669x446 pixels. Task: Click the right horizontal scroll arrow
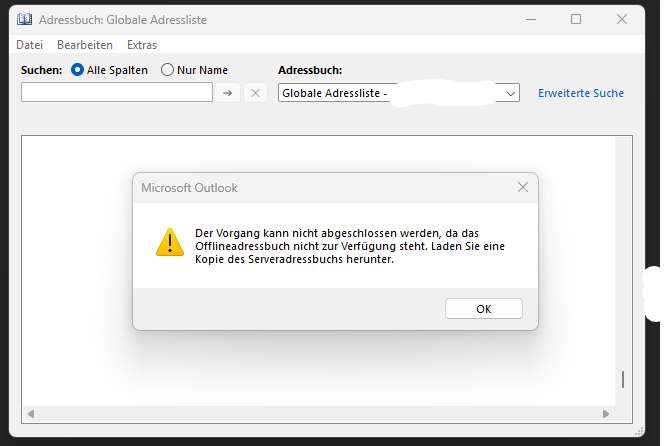point(606,414)
